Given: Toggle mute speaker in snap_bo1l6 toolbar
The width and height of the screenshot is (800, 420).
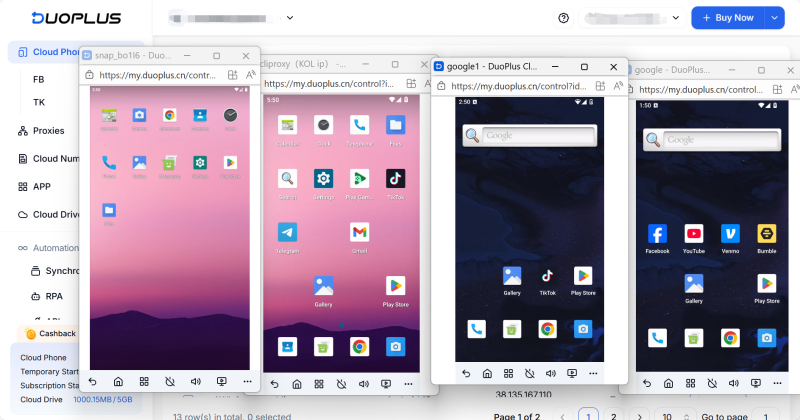Looking at the screenshot, I should click(x=195, y=382).
